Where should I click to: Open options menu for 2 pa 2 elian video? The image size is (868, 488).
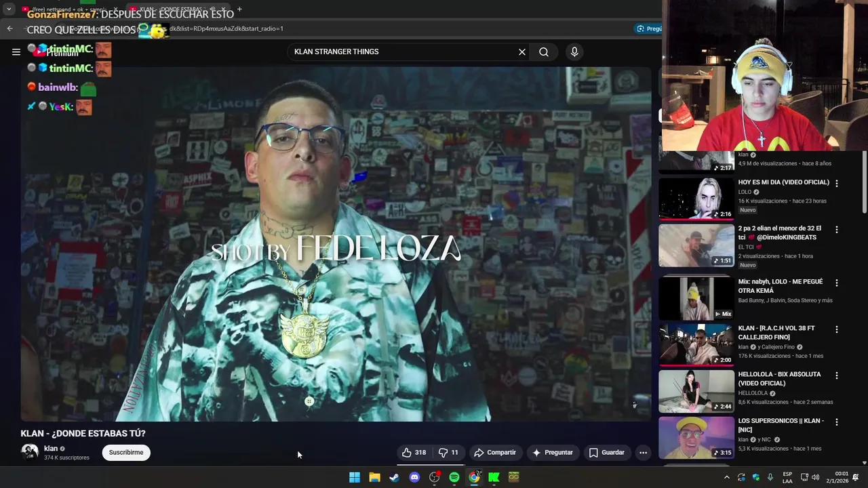836,230
